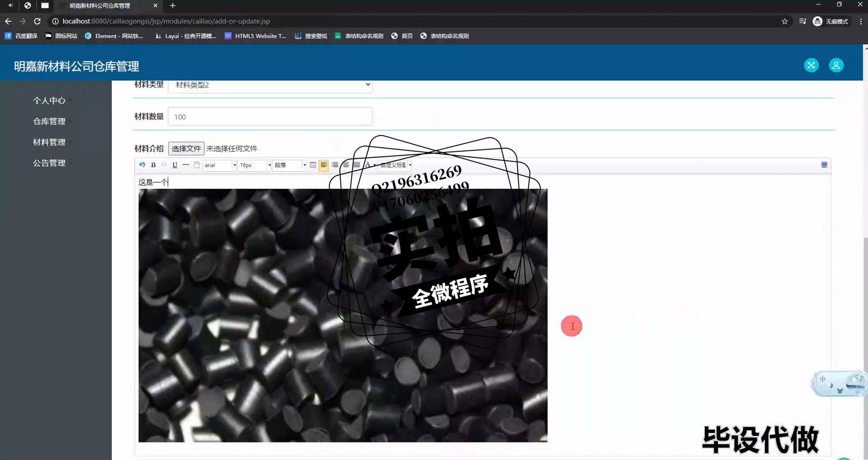This screenshot has width=868, height=460.
Task: Open the HTML5 Website bookmark
Action: click(x=255, y=36)
